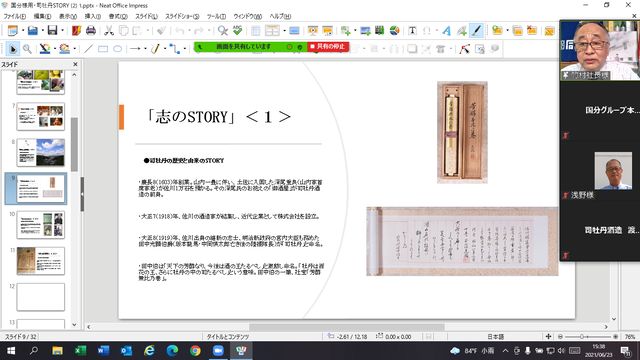Expand the New Slide dropdown arrow

coord(507,31)
